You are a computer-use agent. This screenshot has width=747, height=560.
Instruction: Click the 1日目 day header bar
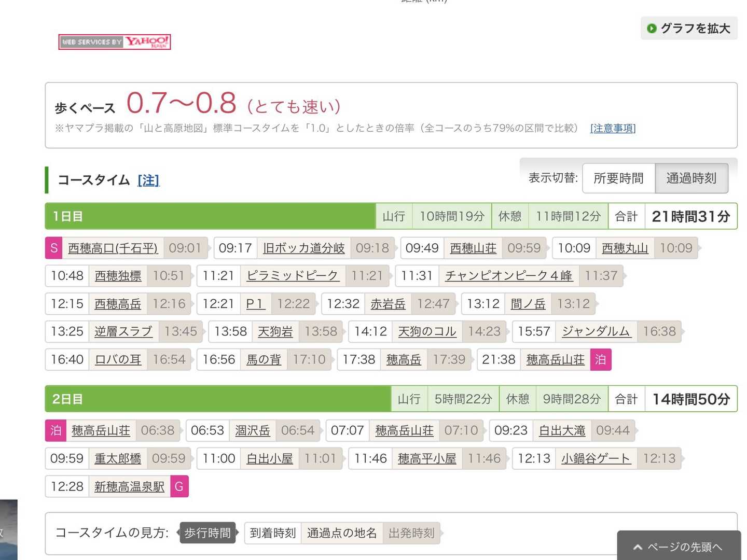[210, 216]
